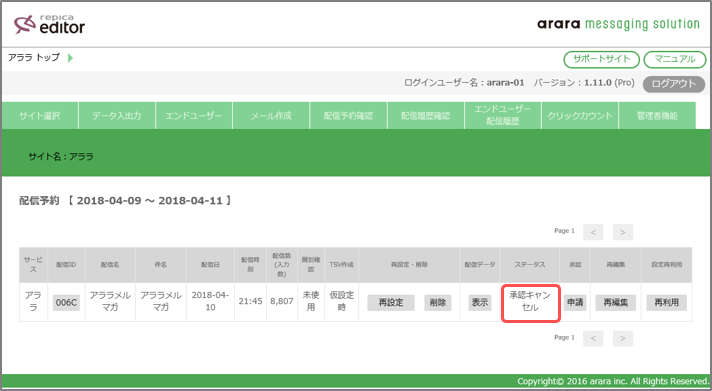Click the 配信日 column header
The width and height of the screenshot is (712, 391).
pos(210,265)
